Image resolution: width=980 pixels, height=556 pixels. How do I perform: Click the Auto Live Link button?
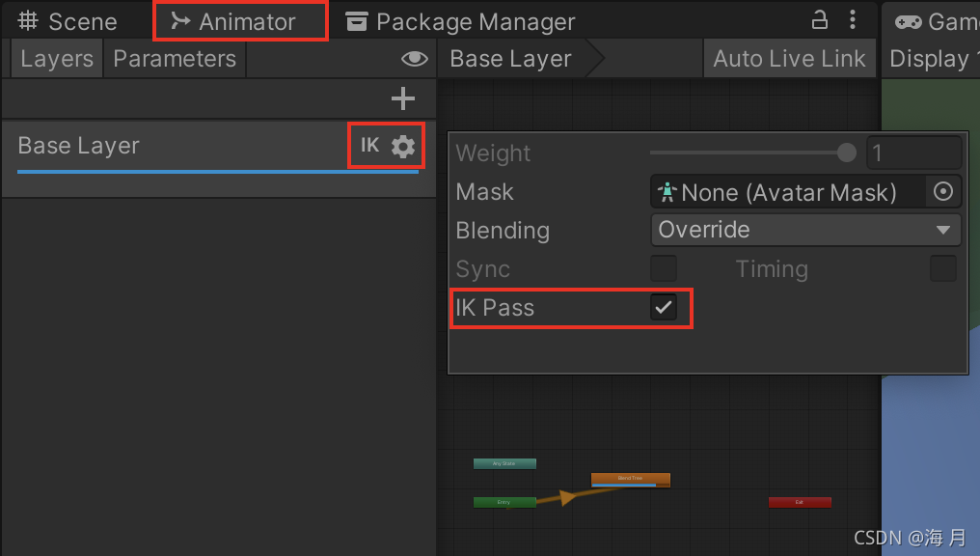click(789, 58)
